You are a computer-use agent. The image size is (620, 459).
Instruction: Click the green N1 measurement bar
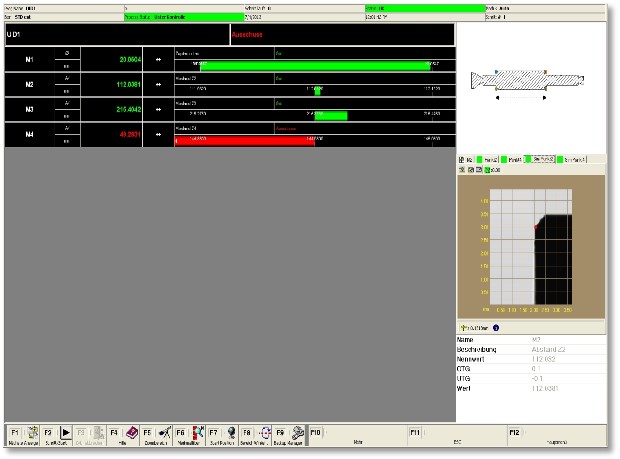tap(314, 66)
